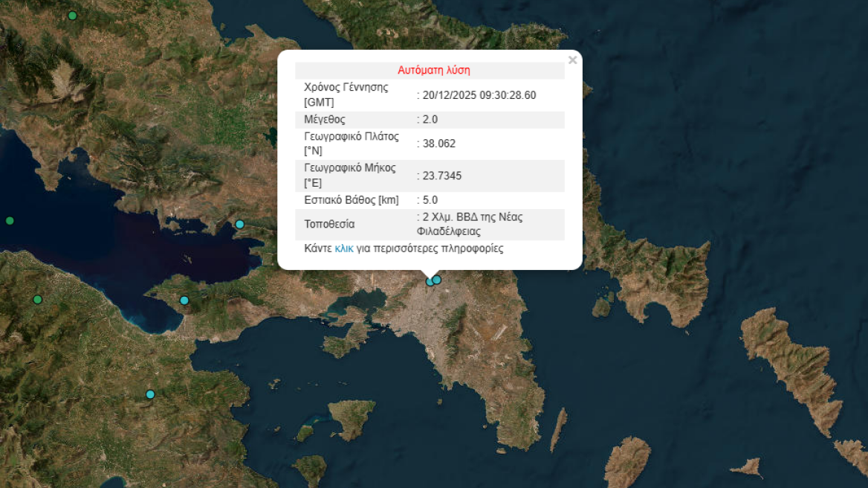Click the marker on the Perachora peninsula near Loutraki
The image size is (868, 488).
183,299
